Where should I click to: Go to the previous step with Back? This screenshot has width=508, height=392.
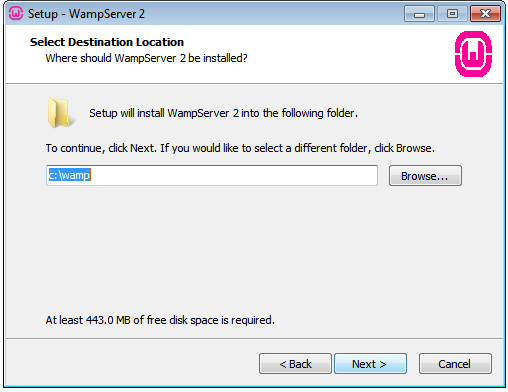coord(295,364)
